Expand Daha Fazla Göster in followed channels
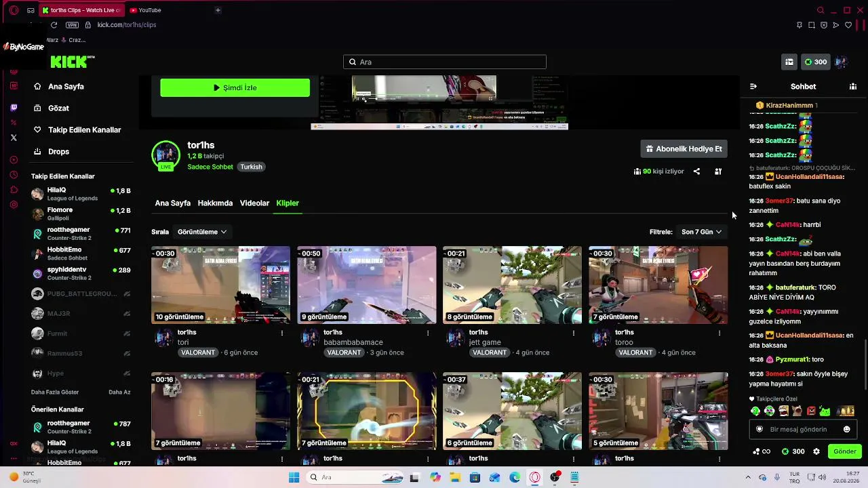The width and height of the screenshot is (868, 488). point(55,392)
